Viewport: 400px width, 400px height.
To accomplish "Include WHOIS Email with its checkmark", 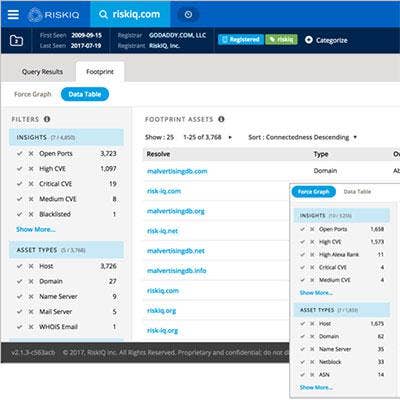I will pyautogui.click(x=20, y=327).
